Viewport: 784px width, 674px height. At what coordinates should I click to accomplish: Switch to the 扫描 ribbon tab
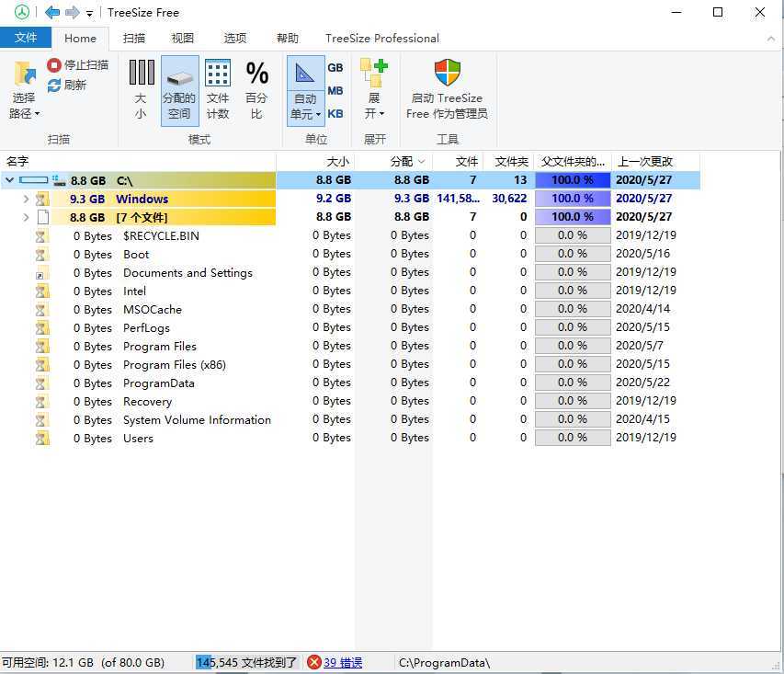point(134,39)
